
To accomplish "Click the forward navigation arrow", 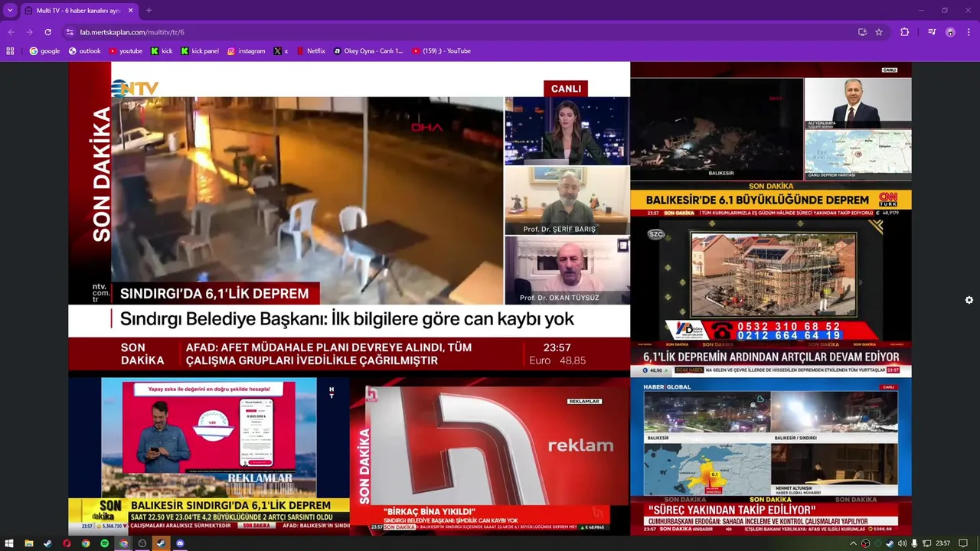I will [x=29, y=32].
